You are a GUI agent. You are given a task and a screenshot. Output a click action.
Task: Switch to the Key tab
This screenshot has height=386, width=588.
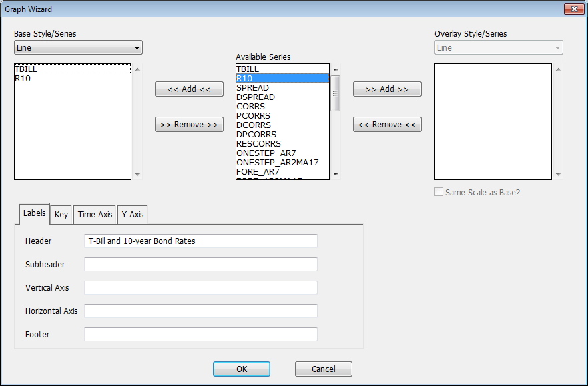(61, 215)
